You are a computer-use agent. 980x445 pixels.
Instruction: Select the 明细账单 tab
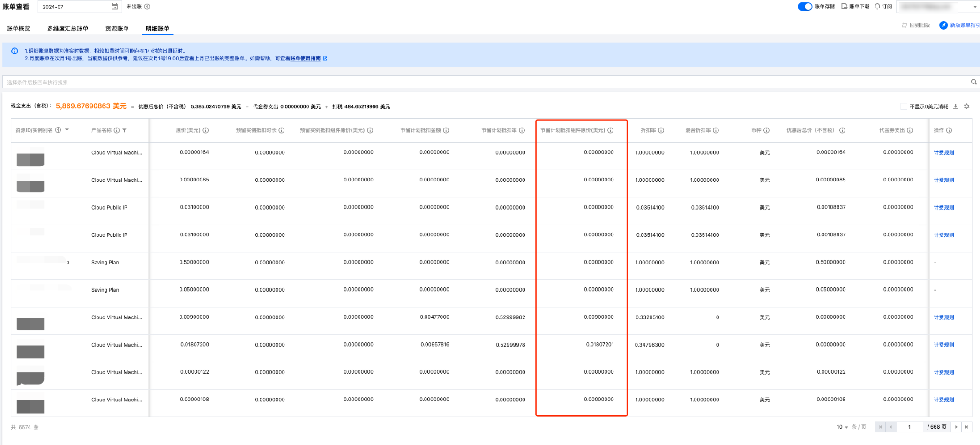157,29
